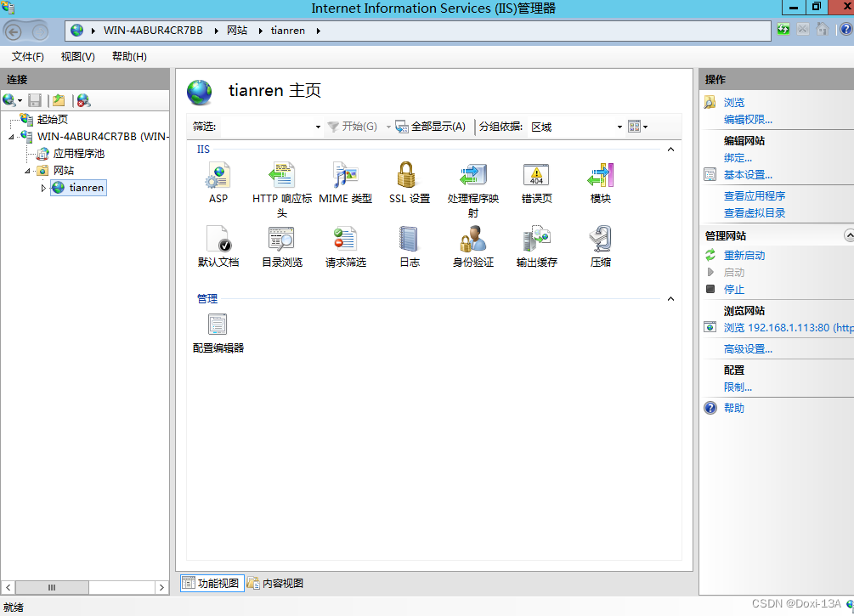Image resolution: width=854 pixels, height=616 pixels.
Task: Expand the tianren site tree node
Action: 43,188
